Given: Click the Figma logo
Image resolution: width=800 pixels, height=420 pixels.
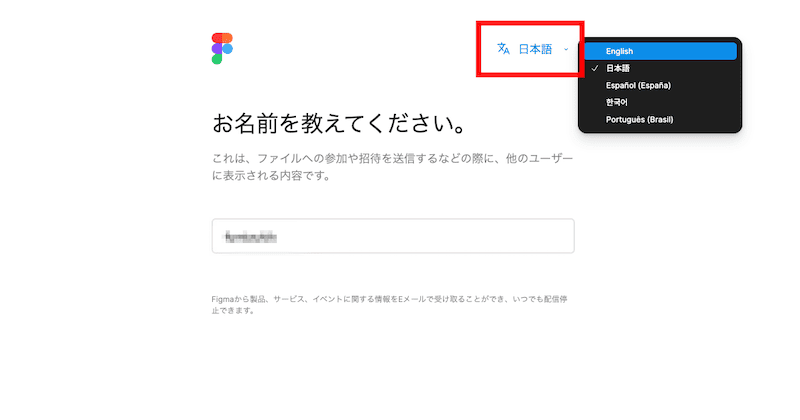Looking at the screenshot, I should tap(222, 48).
